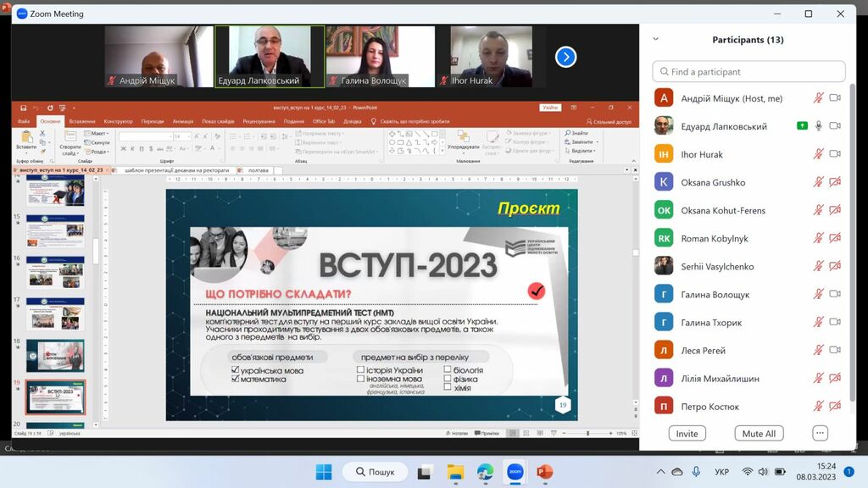Expand hidden system tray icons
The image size is (868, 488).
coord(660,472)
